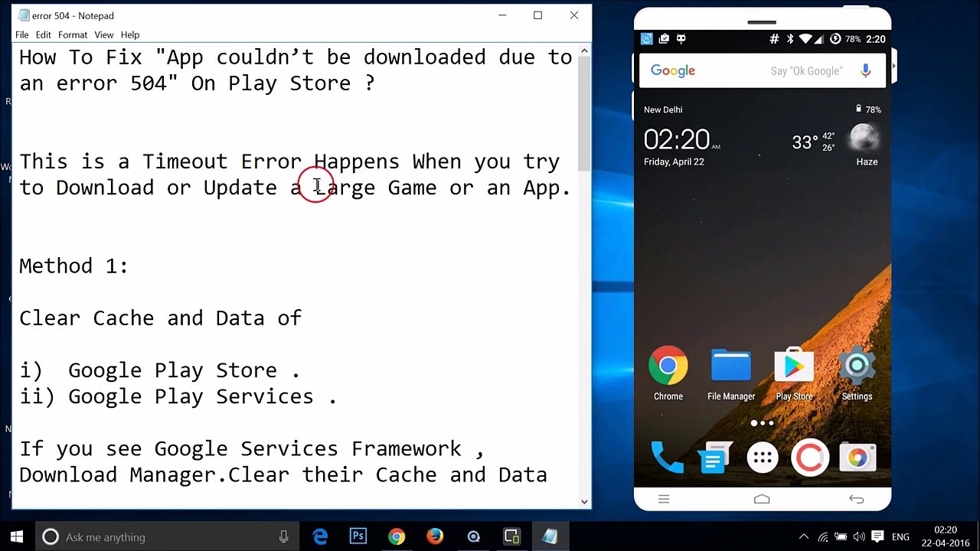Click the Cortana microphone icon
Viewport: 980px width, 551px height.
[283, 537]
